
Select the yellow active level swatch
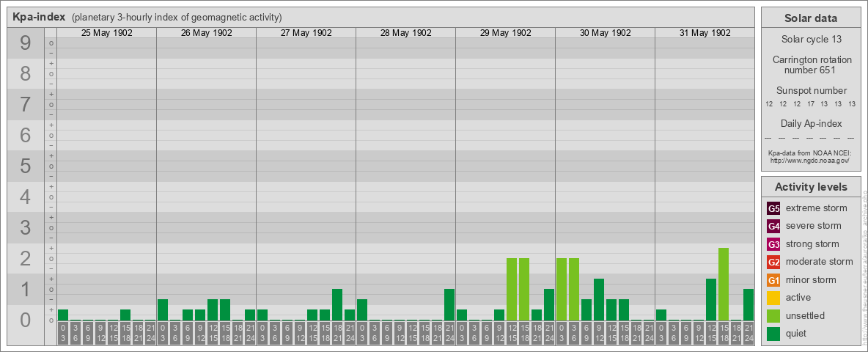pos(773,298)
